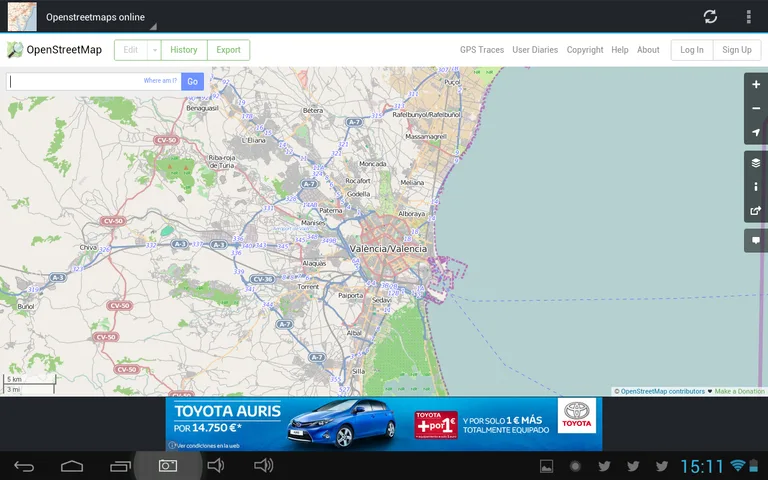Click the Go search button

coord(192,81)
